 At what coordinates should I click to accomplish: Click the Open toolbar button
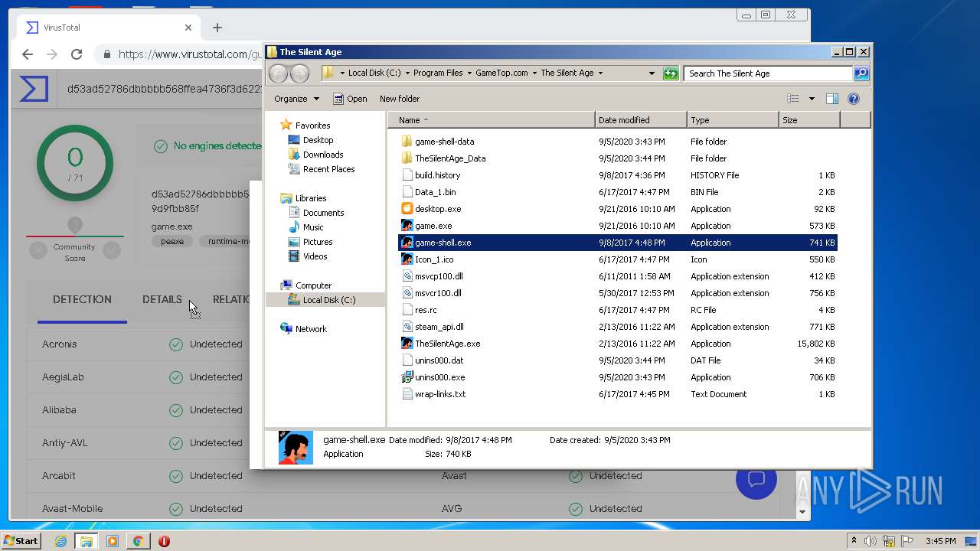coord(350,99)
